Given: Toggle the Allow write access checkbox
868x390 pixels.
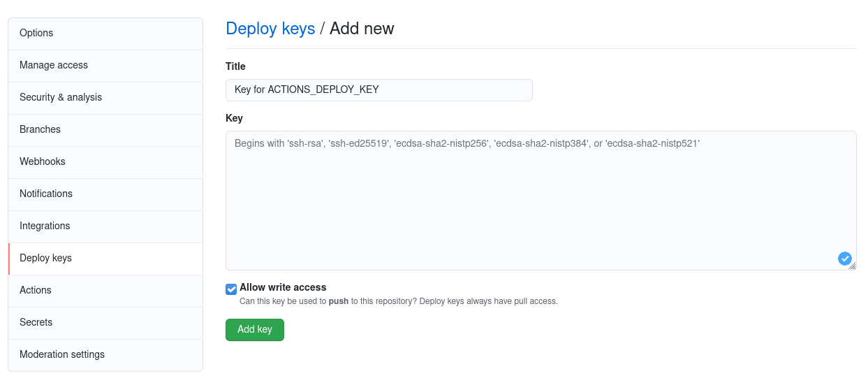Looking at the screenshot, I should point(231,289).
